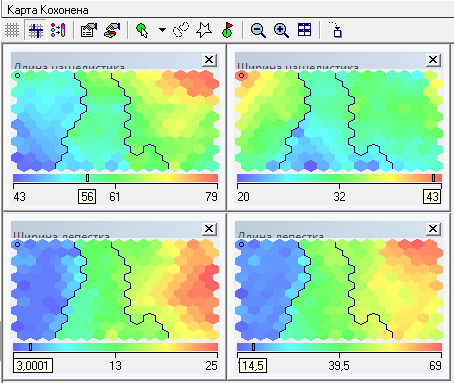Zoom out with the minus magnifier

(258, 30)
